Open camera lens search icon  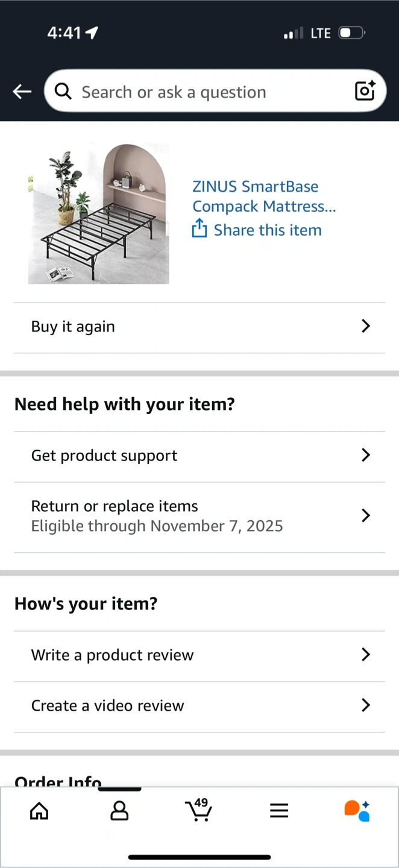[365, 91]
